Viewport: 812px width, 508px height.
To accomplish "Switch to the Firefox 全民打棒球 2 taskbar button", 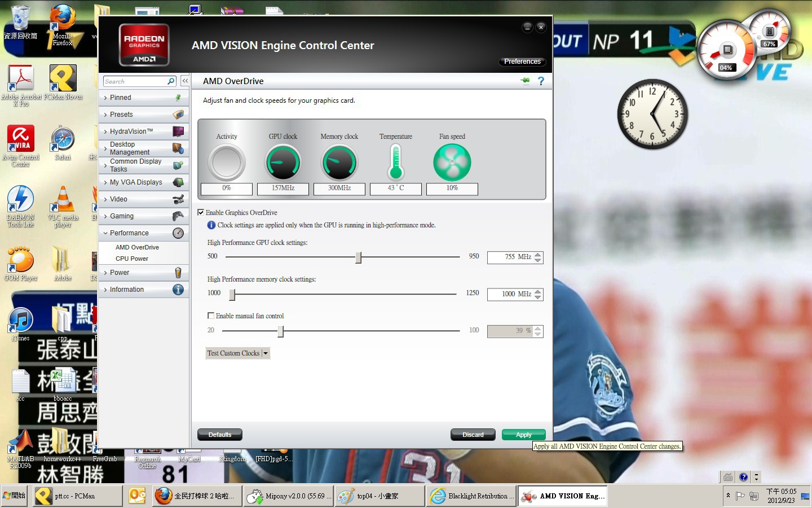I will point(197,496).
